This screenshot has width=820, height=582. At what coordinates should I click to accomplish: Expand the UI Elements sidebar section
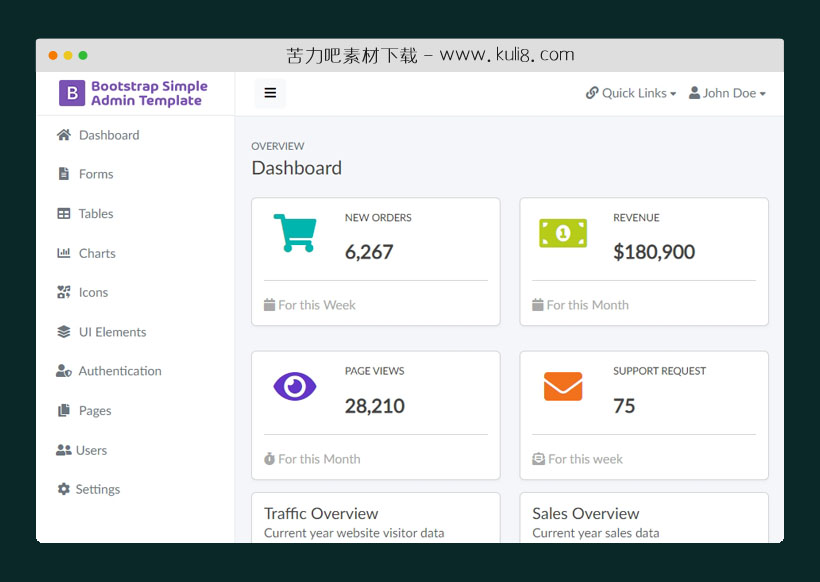pos(111,331)
